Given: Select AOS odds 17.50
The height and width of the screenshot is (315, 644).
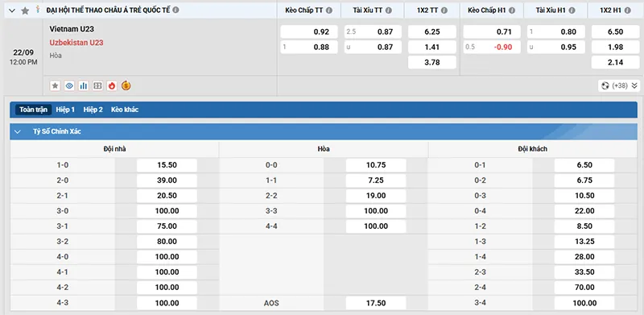Looking at the screenshot, I should pyautogui.click(x=376, y=303).
